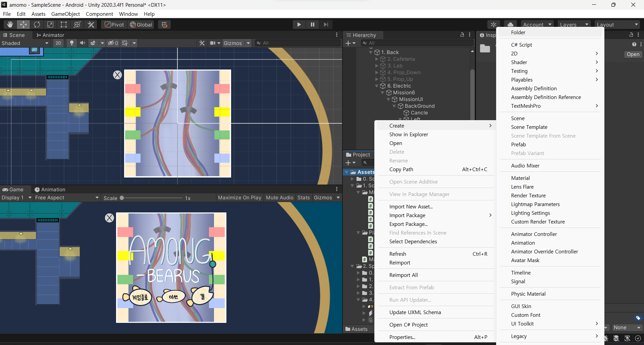Screen dimensions: 644x345
Task: Click the Step forward button
Action: click(x=326, y=24)
